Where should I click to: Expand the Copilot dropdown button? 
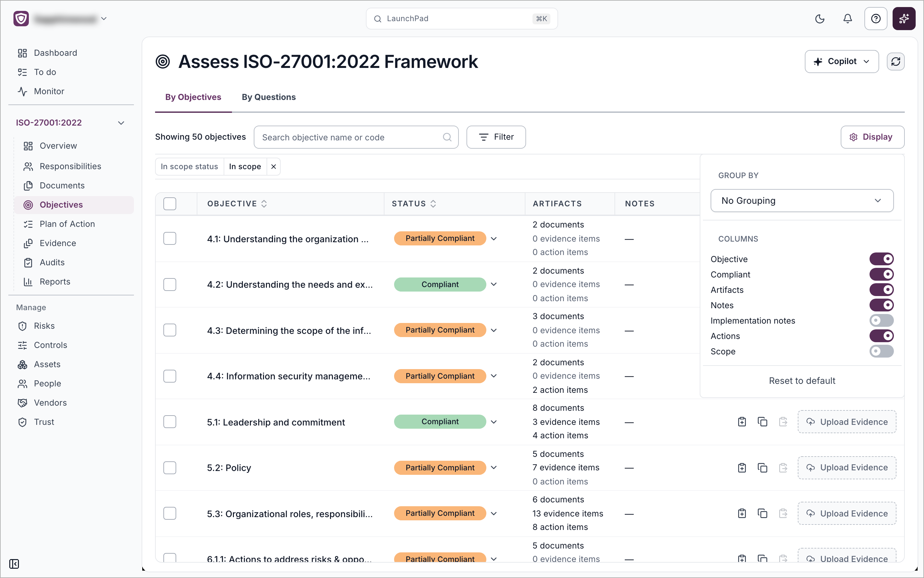tap(841, 62)
